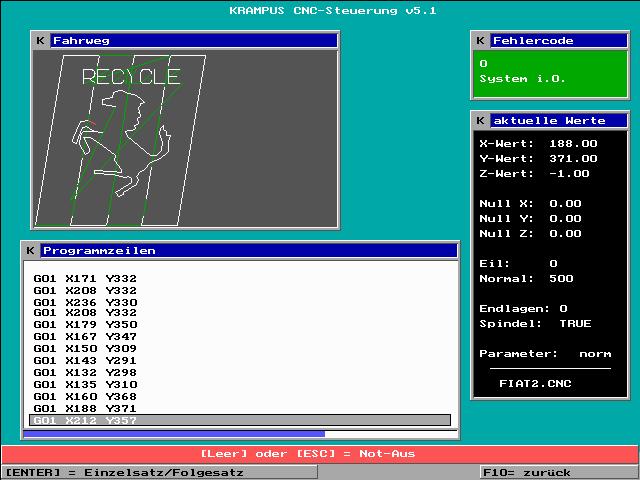Image resolution: width=640 pixels, height=480 pixels.
Task: Click the ENTER Einzelsatz/Folgesatz button
Action: [x=159, y=473]
